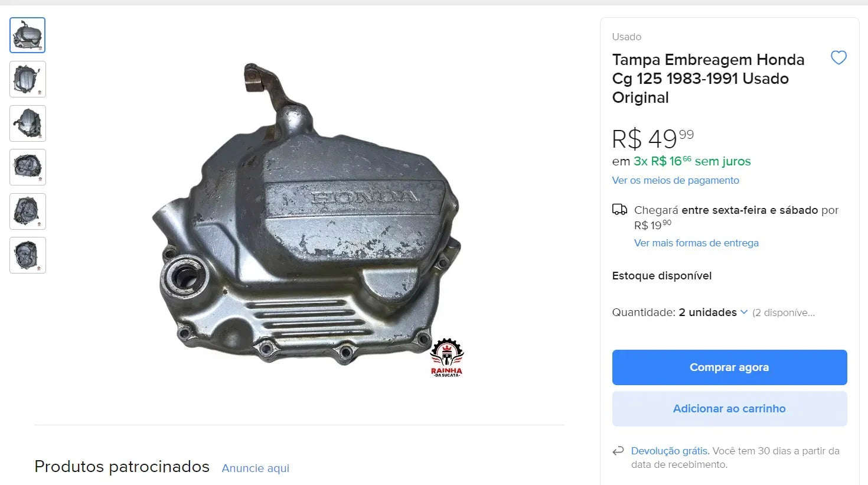Open Ver mais formas de entrega link
The width and height of the screenshot is (868, 485).
tap(696, 243)
